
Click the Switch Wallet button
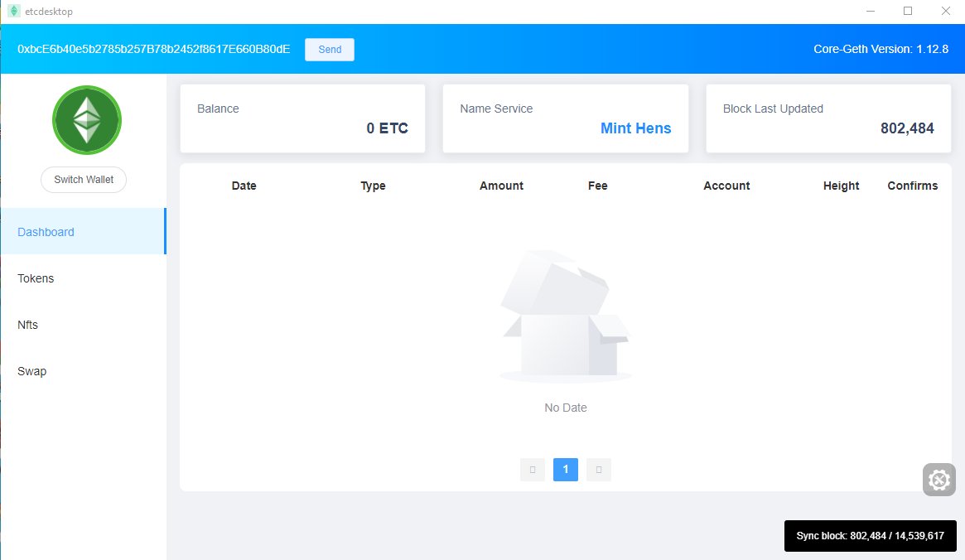tap(84, 180)
